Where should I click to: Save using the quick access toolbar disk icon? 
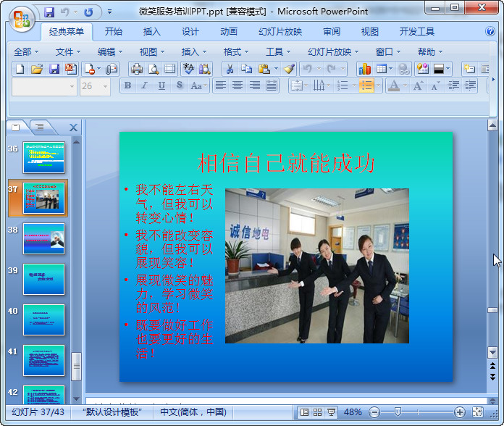tap(49, 12)
